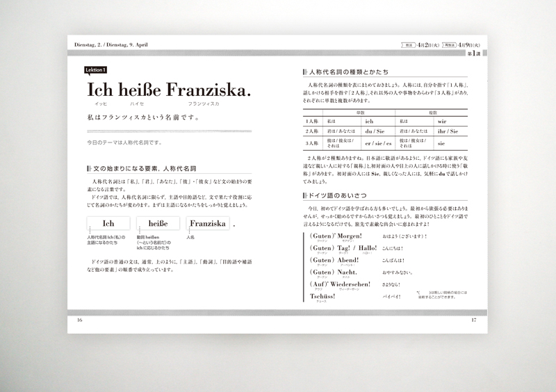
Task: Select the boxed word 'heiße'
Action: pyautogui.click(x=158, y=224)
